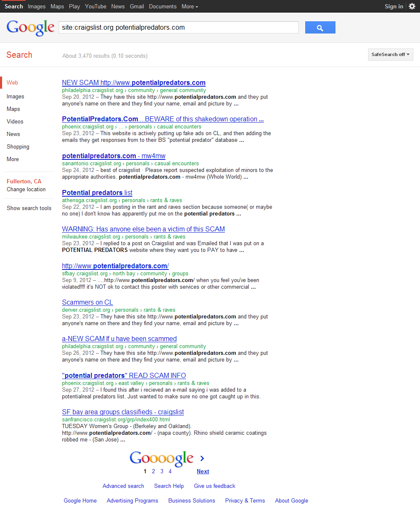The width and height of the screenshot is (420, 513).
Task: Open 'WARNING: Has anyone else been a victim' result
Action: (143, 229)
